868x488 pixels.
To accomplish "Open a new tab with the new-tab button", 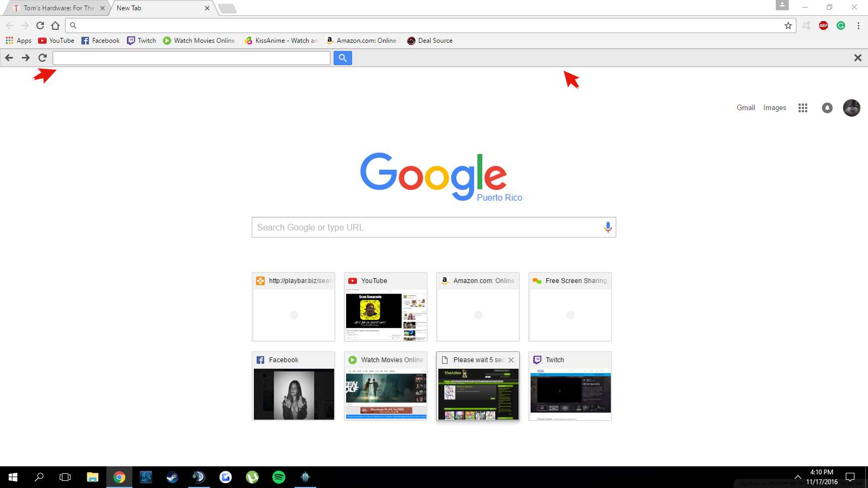I will click(x=227, y=8).
